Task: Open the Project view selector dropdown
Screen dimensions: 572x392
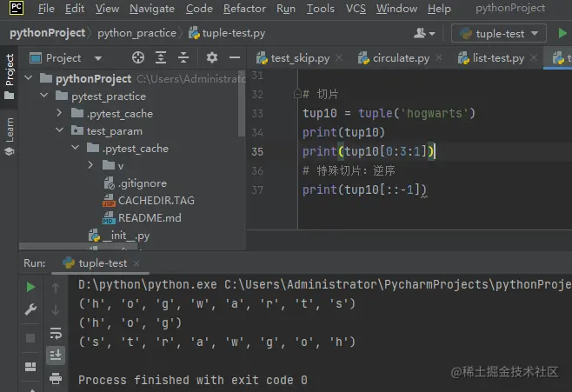Action: (66, 58)
